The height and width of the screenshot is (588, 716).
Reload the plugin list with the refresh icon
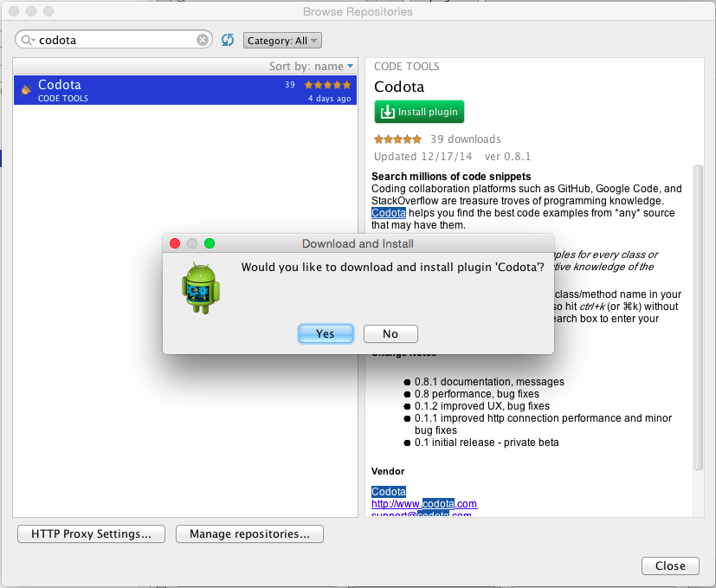(228, 40)
